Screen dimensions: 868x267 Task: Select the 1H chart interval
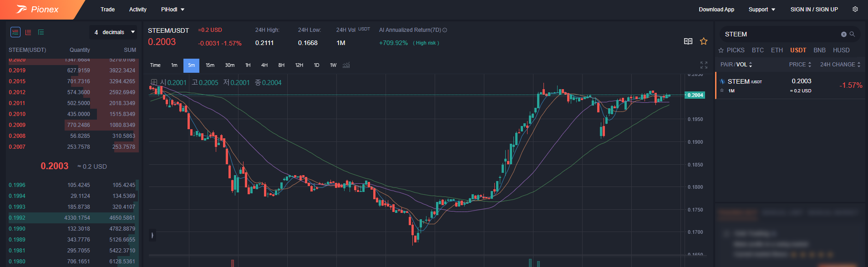(248, 65)
